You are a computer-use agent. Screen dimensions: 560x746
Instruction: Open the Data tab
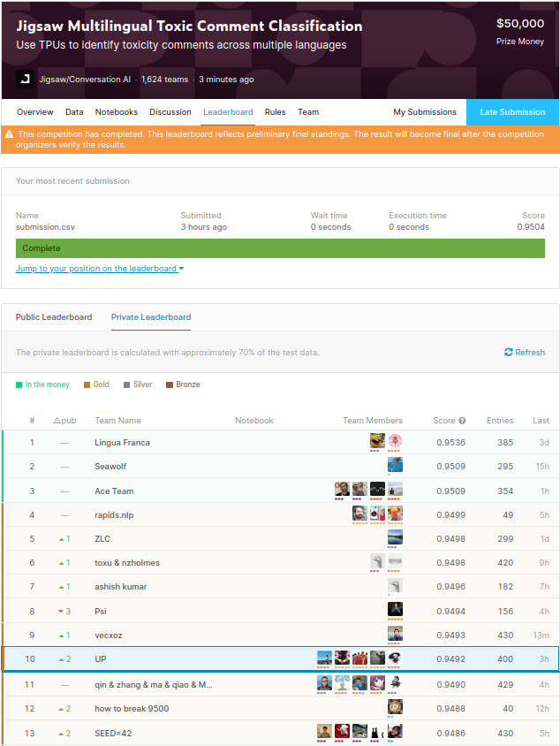pyautogui.click(x=74, y=112)
